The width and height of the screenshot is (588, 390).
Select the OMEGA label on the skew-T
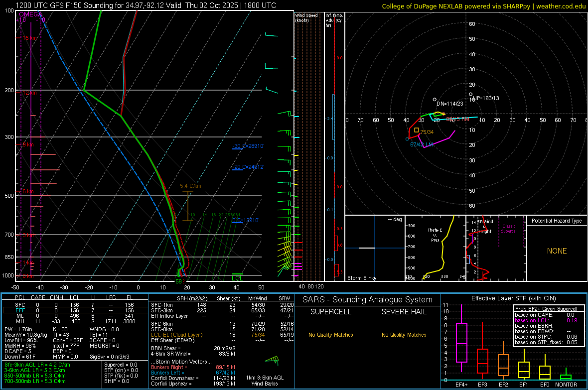30,14
